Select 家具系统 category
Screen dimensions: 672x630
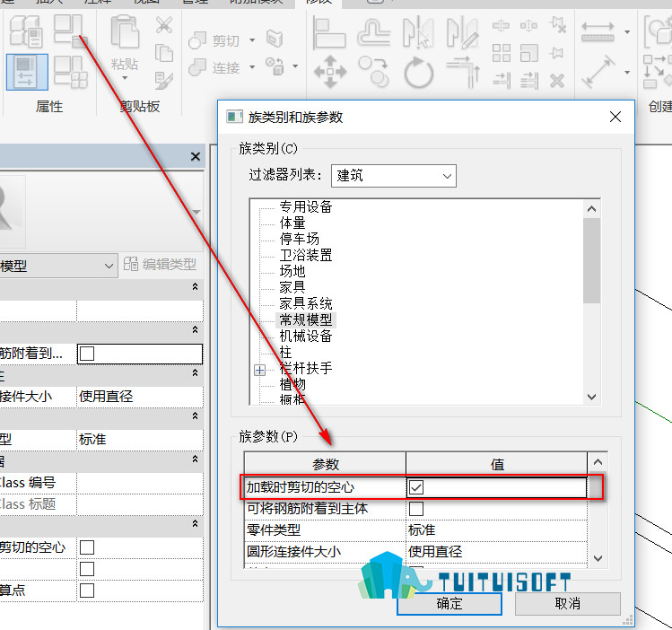(x=306, y=303)
